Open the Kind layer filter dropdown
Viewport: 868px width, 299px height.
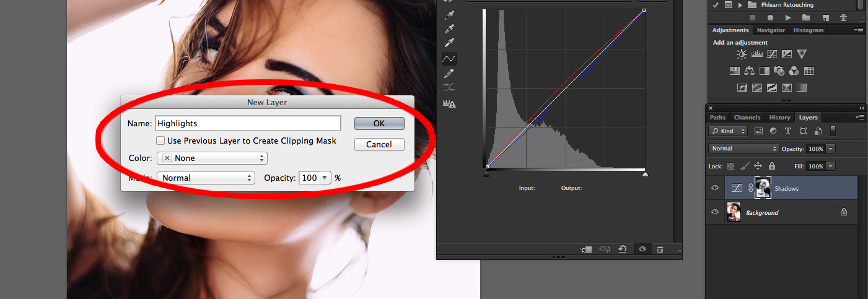click(729, 131)
